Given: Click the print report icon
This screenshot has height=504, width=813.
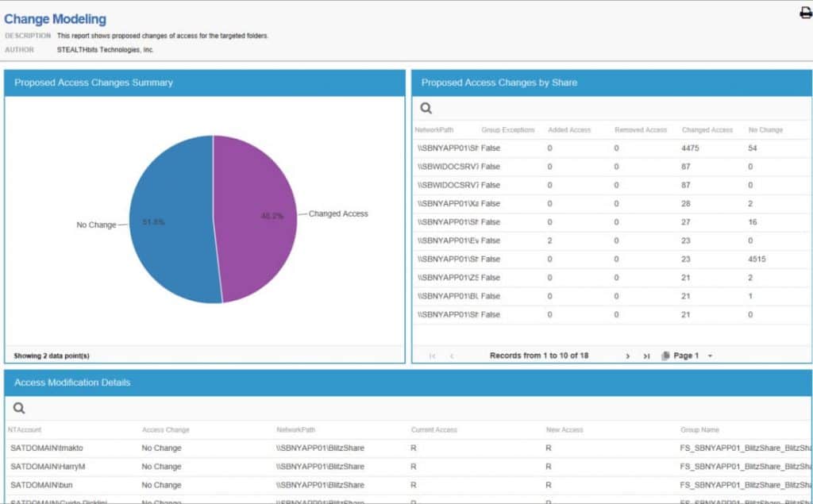Looking at the screenshot, I should tap(806, 13).
